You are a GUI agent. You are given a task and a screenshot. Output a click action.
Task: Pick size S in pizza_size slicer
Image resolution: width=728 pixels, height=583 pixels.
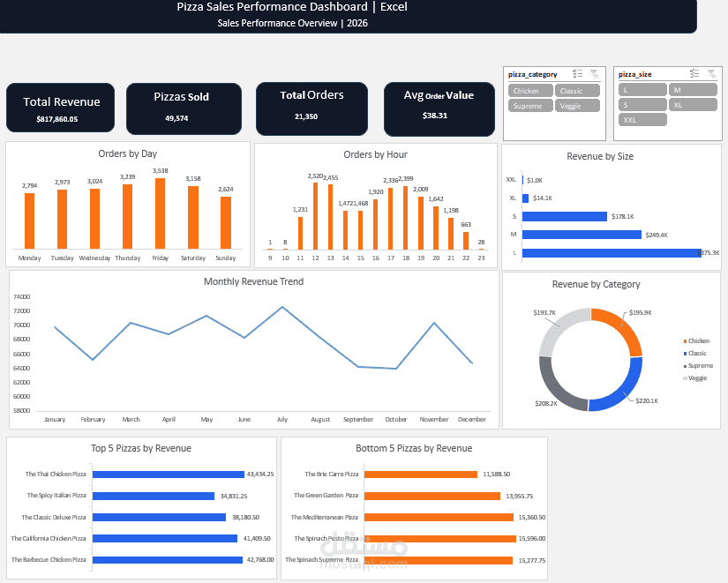point(642,104)
